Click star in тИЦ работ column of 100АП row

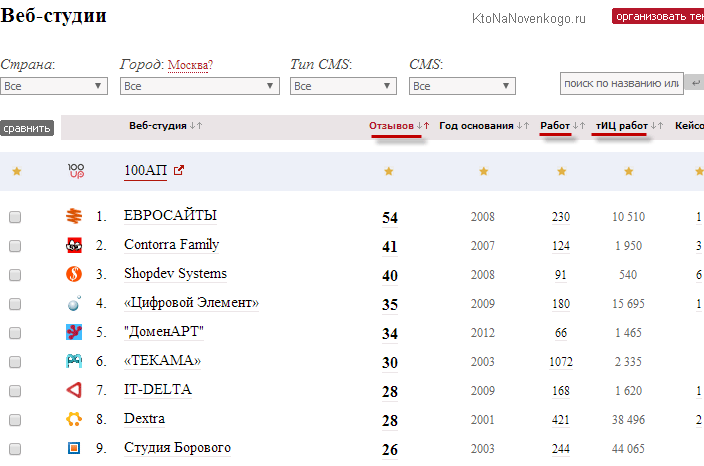click(x=629, y=171)
